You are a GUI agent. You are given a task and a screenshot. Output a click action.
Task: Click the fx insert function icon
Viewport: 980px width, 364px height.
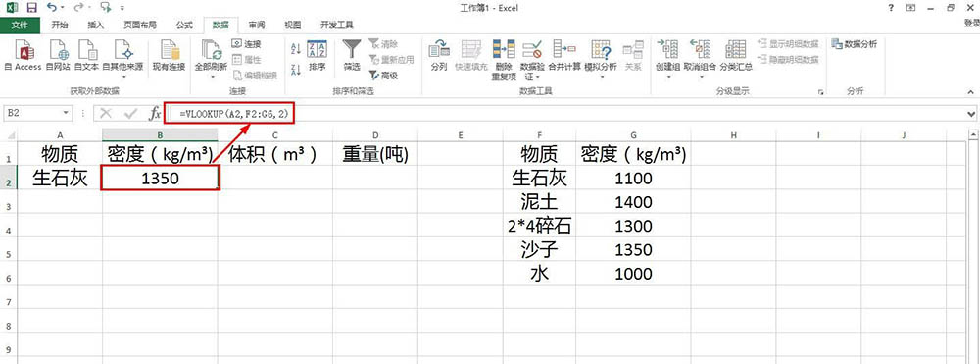click(x=155, y=113)
